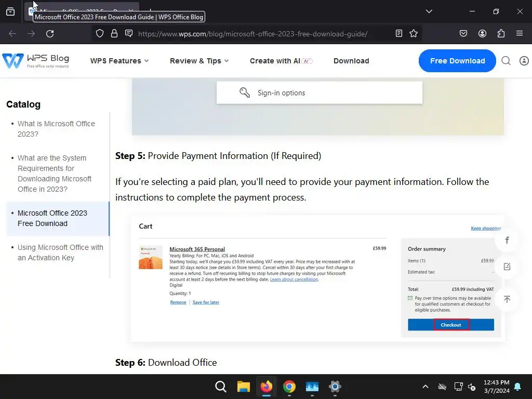Show hidden system tray icons
The height and width of the screenshot is (399, 532).
425,387
